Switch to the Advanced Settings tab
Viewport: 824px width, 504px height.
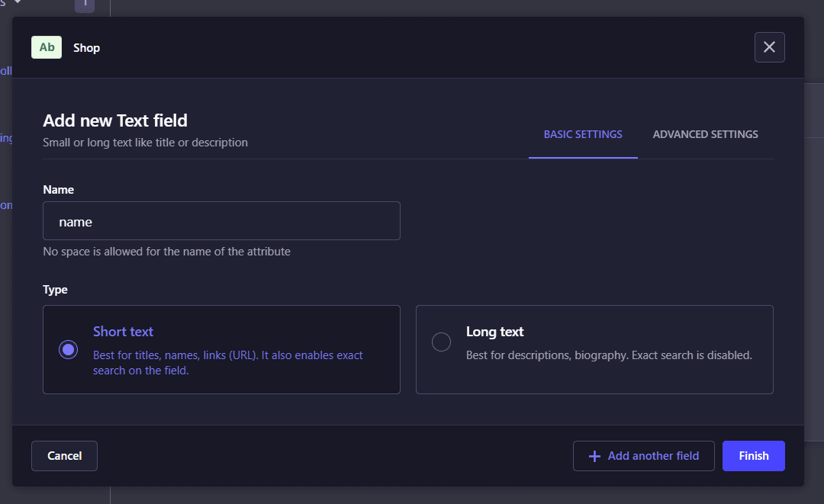click(705, 134)
